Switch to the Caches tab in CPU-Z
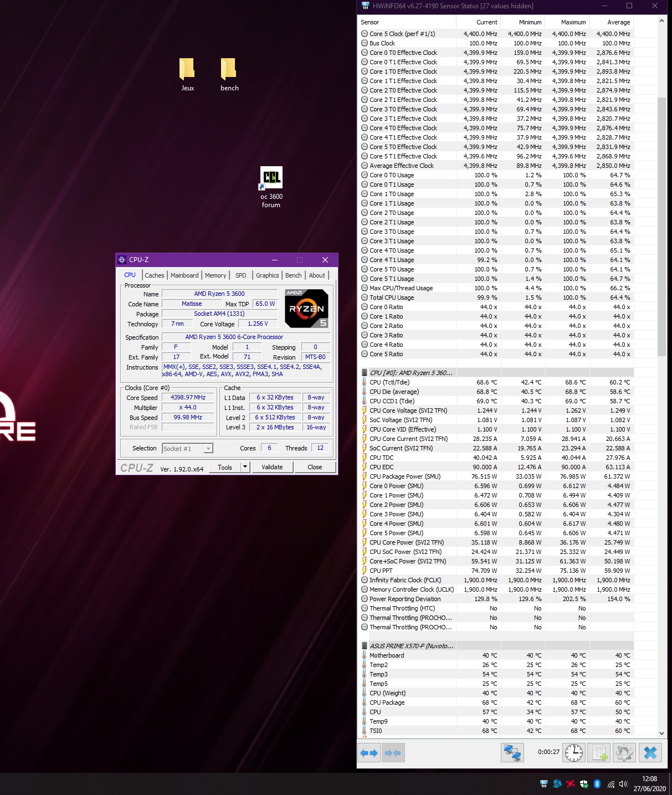This screenshot has width=672, height=795. (155, 275)
